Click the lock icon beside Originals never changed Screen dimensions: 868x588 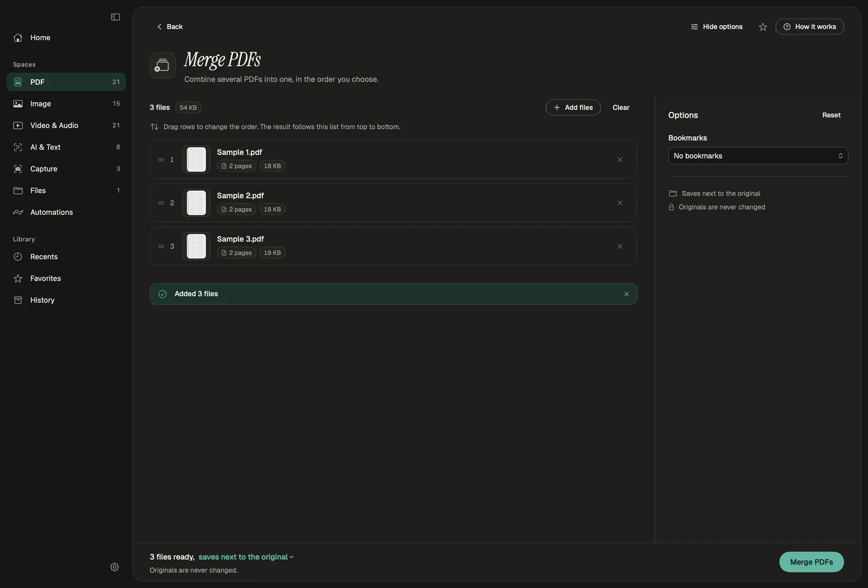click(x=672, y=207)
